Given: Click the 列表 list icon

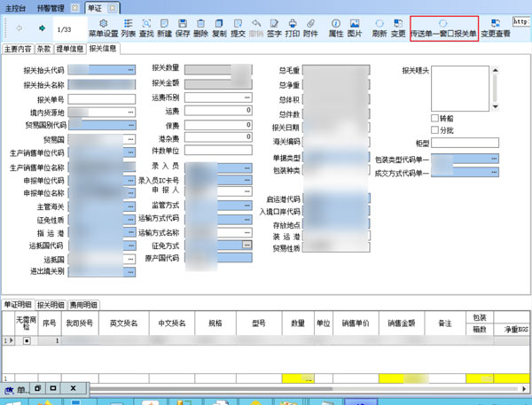Looking at the screenshot, I should pos(129,28).
